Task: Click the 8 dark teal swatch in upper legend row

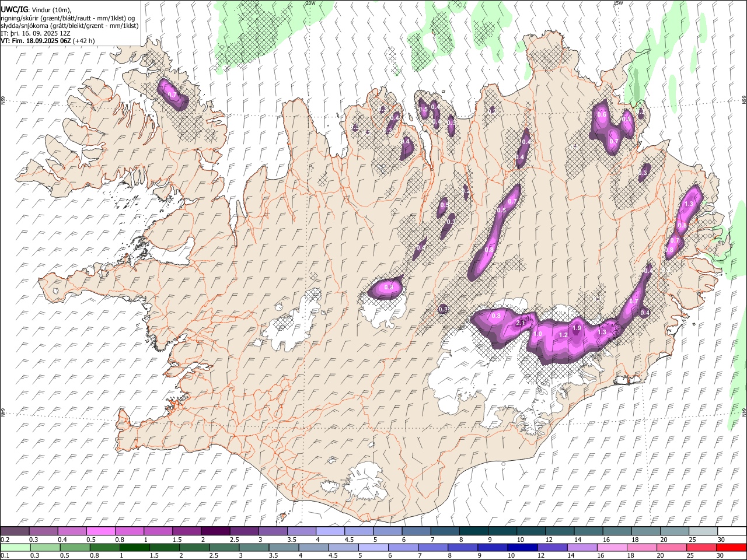Action: [x=473, y=531]
